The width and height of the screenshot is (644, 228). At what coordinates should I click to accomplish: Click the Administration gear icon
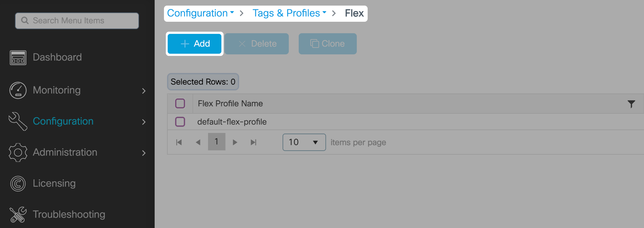click(x=18, y=152)
